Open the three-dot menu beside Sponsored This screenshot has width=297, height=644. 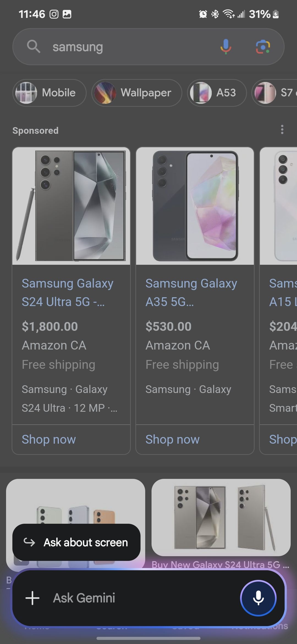point(282,130)
